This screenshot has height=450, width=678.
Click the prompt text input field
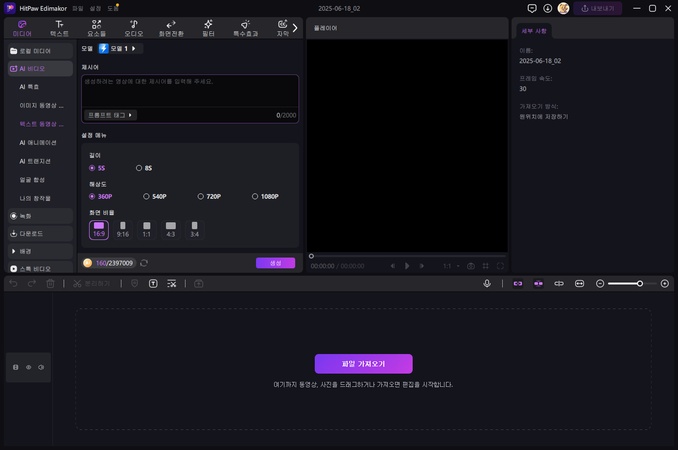pos(189,90)
